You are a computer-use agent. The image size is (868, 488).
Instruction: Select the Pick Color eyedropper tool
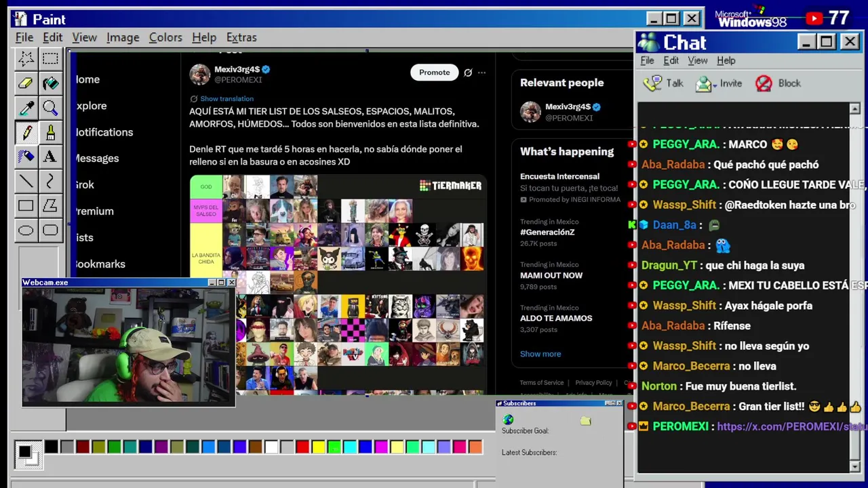pyautogui.click(x=26, y=108)
